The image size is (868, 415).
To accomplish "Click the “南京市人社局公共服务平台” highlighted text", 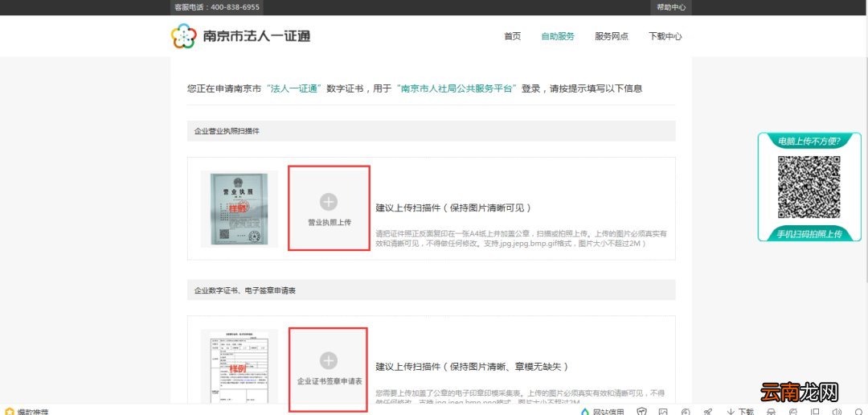I will [457, 88].
